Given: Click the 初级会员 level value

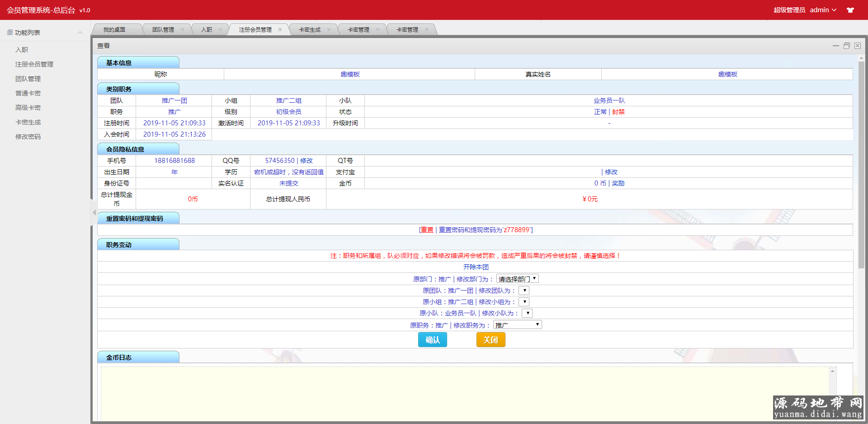Looking at the screenshot, I should [x=289, y=112].
